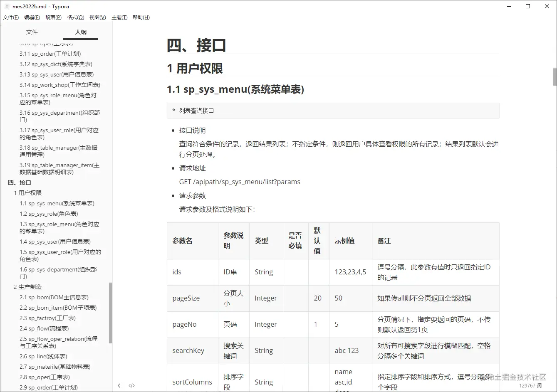Open the 格式(O) menu
The image size is (557, 392).
pos(75,17)
